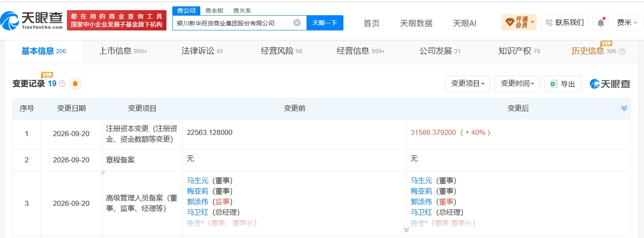The height and width of the screenshot is (238, 644).
Task: Open 马生元 link in the 变更前 column
Action: (x=197, y=181)
